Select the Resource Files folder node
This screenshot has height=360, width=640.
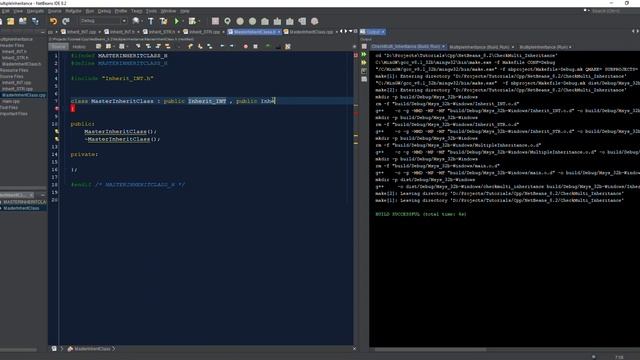[x=14, y=70]
